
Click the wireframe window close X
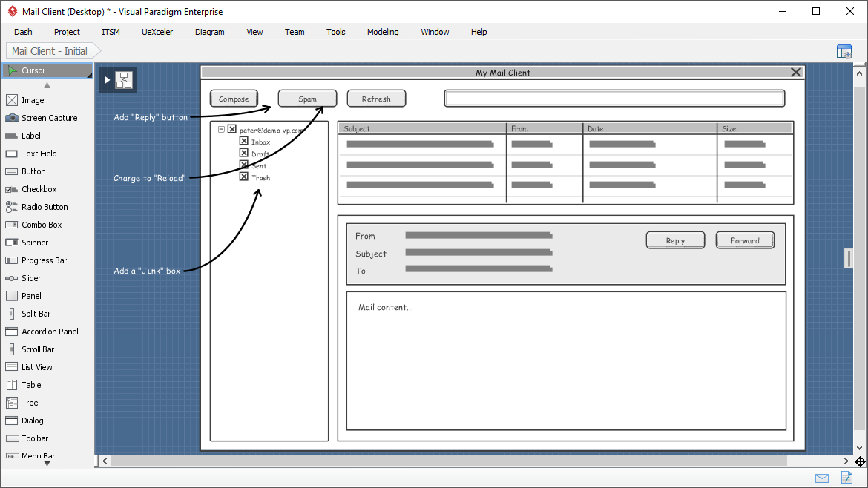coord(796,73)
